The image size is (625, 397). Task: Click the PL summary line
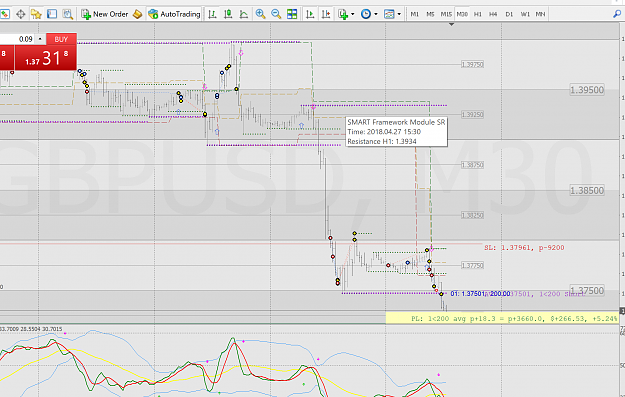pos(513,318)
